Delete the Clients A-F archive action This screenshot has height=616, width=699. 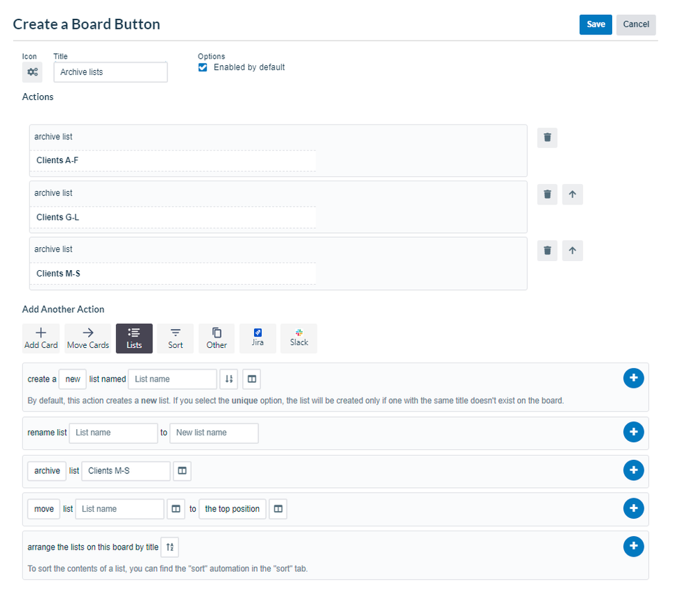[x=547, y=138]
